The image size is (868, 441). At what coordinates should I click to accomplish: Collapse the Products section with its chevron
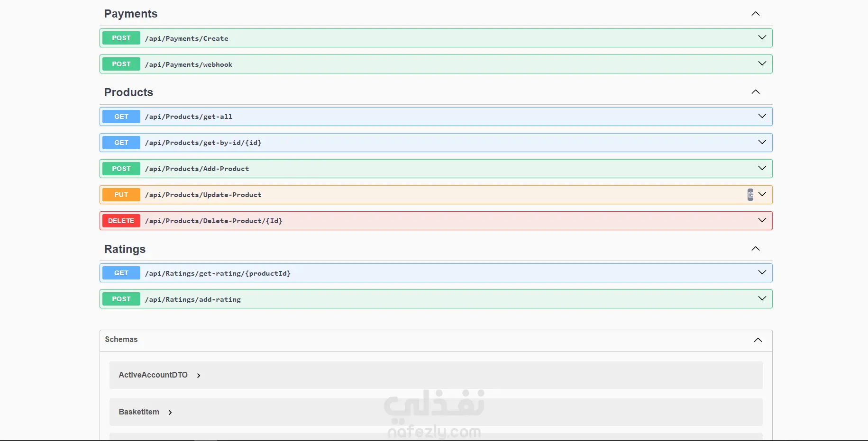pyautogui.click(x=756, y=92)
